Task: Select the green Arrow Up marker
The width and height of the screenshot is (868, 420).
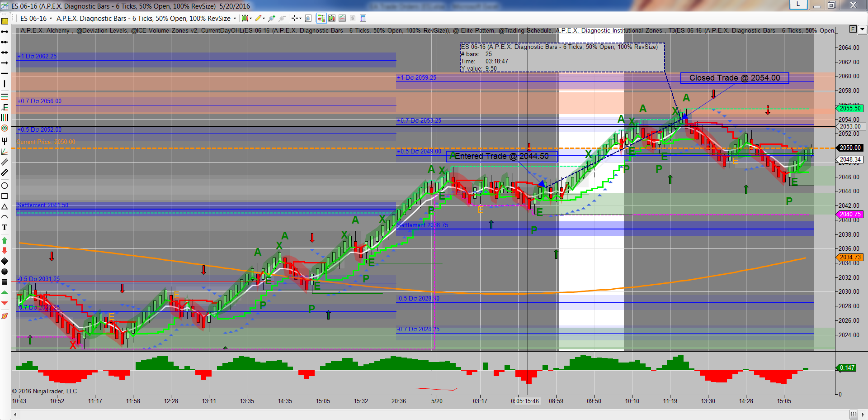Action: pos(5,240)
